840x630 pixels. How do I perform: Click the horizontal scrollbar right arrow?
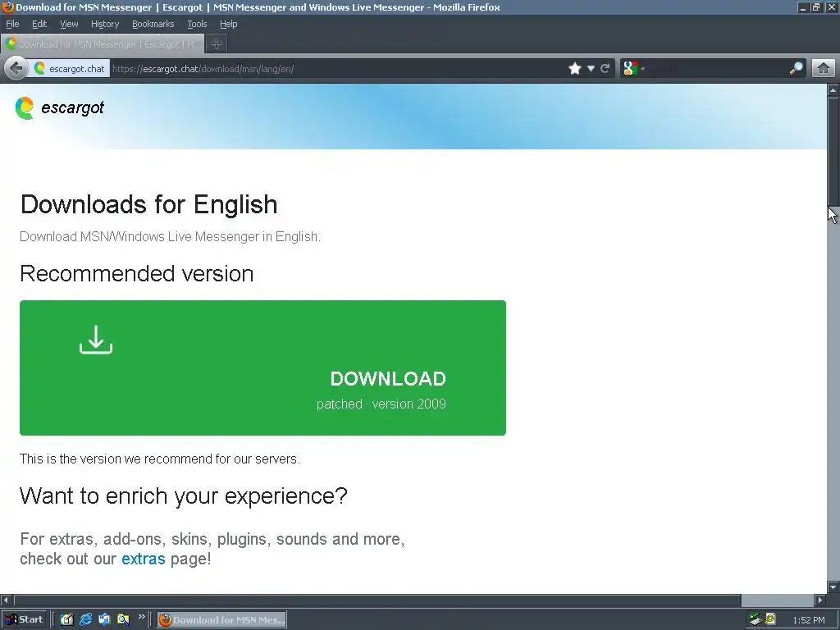click(x=819, y=600)
